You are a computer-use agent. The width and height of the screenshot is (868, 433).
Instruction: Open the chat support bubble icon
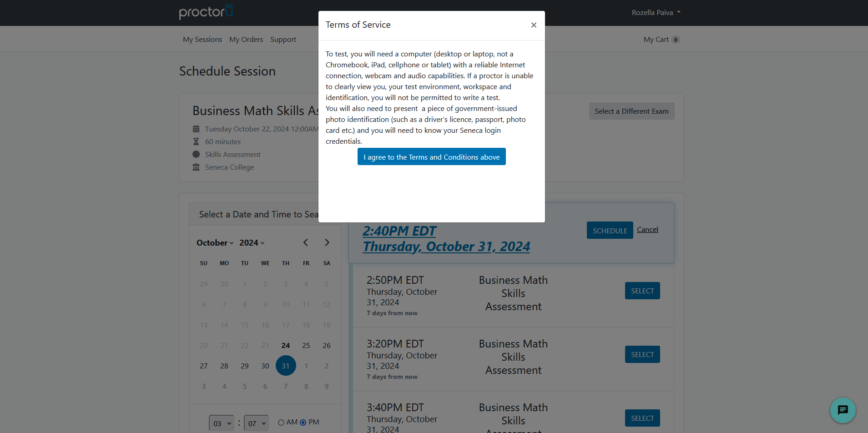843,410
